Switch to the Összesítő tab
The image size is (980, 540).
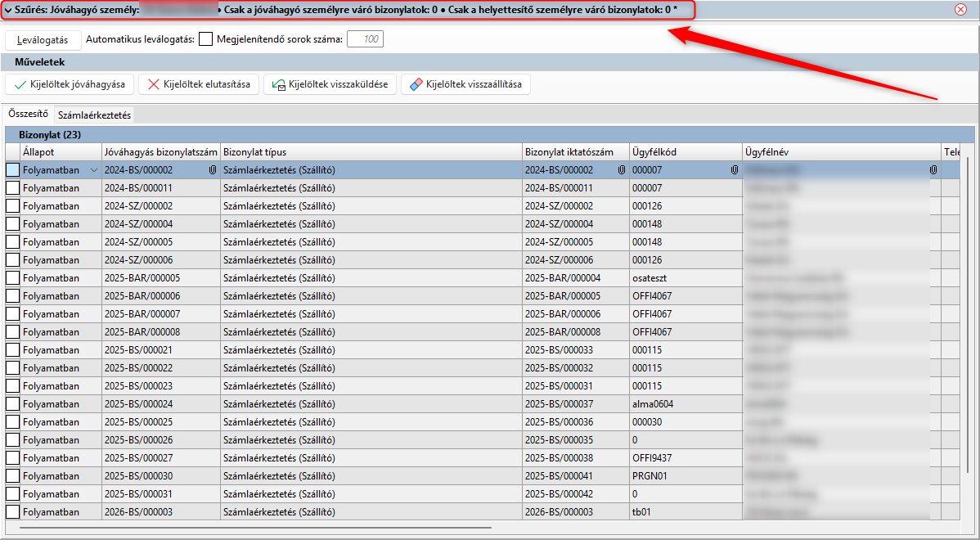point(28,115)
